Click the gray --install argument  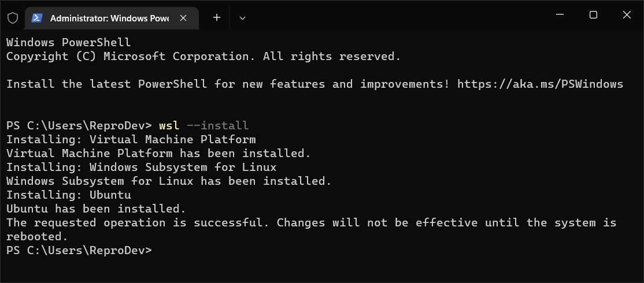(217, 125)
